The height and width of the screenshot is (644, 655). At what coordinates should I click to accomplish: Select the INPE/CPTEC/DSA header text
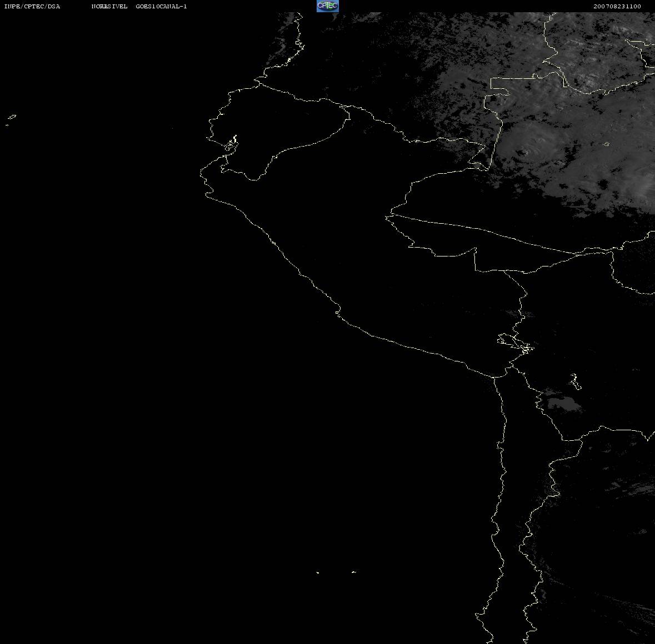pos(32,6)
